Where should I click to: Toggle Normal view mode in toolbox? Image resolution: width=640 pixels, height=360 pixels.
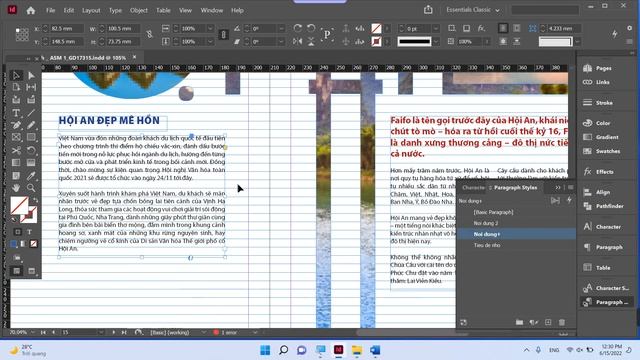(16, 271)
